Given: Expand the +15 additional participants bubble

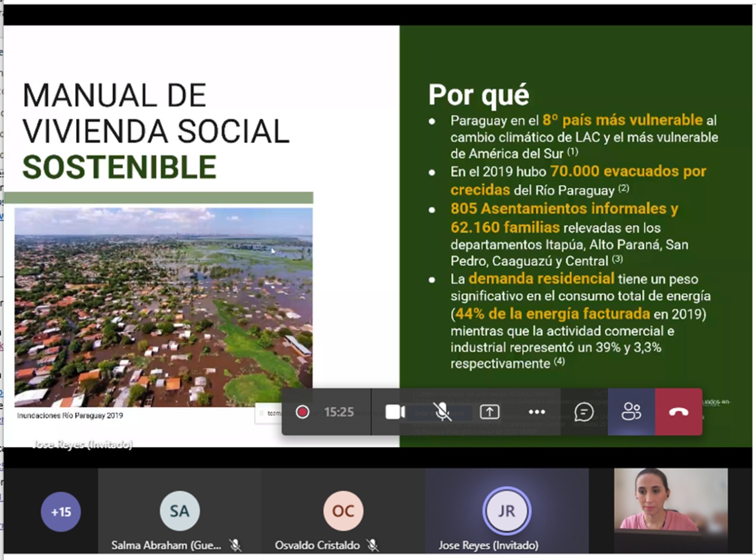Looking at the screenshot, I should coord(61,512).
